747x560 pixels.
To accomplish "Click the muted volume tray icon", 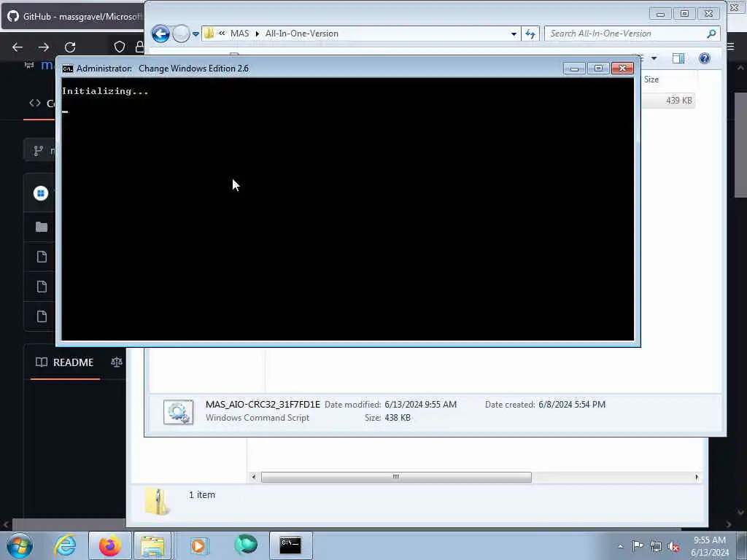I will click(x=673, y=547).
